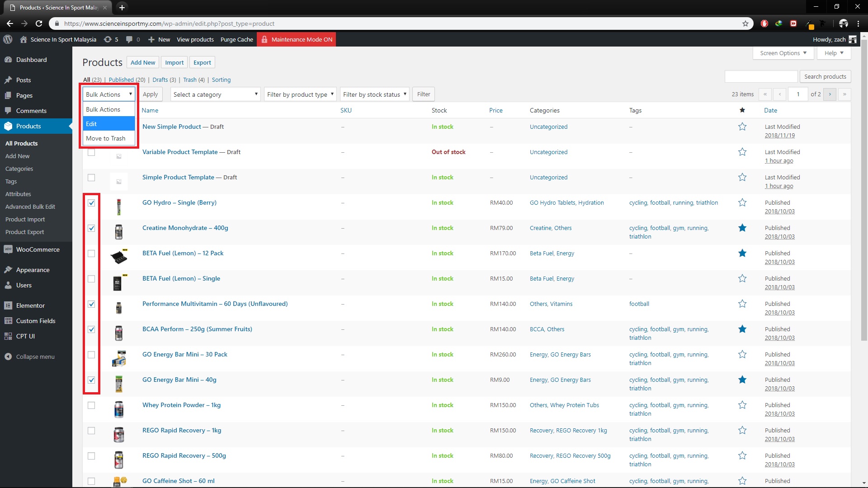Sort products by Price column header
Viewport: 868px width, 488px height.
pos(495,110)
